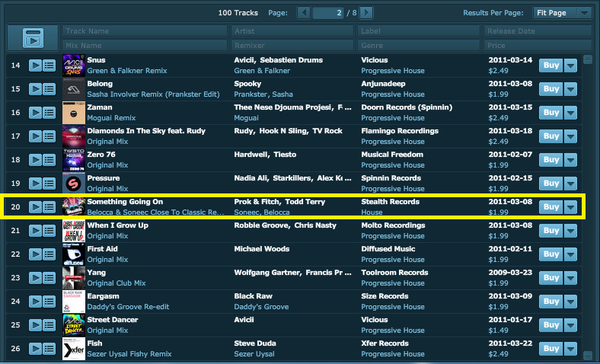Sort by the Genre column
The height and width of the screenshot is (364, 600).
(419, 45)
